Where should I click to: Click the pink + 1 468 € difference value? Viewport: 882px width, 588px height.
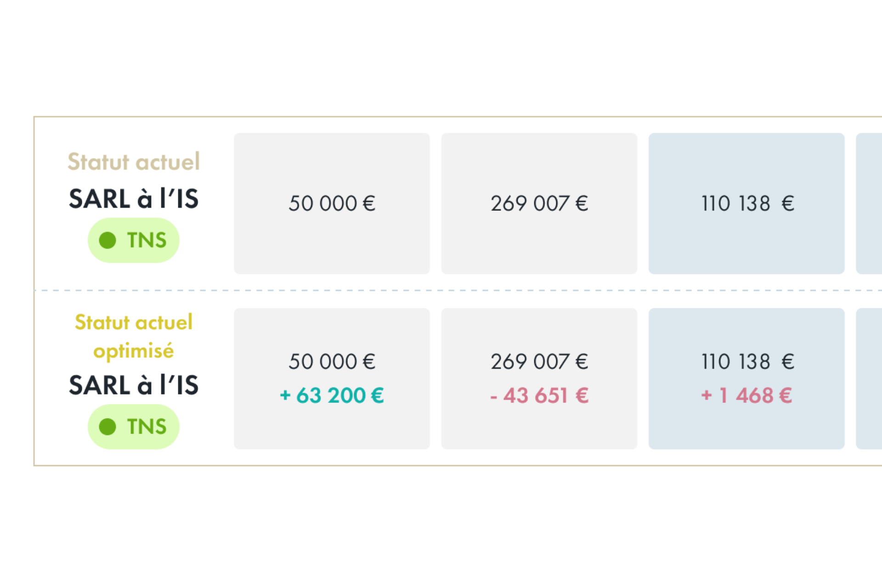pyautogui.click(x=746, y=396)
